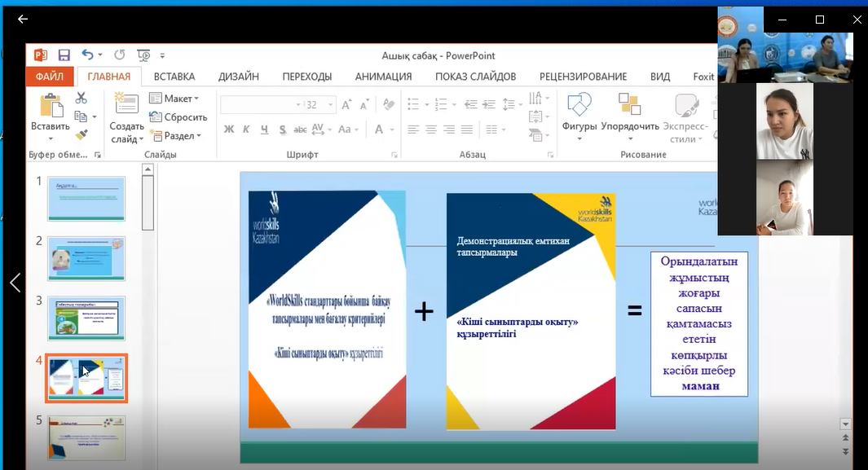Open the font size dropdown showing 32
This screenshot has width=868, height=470.
pos(330,105)
